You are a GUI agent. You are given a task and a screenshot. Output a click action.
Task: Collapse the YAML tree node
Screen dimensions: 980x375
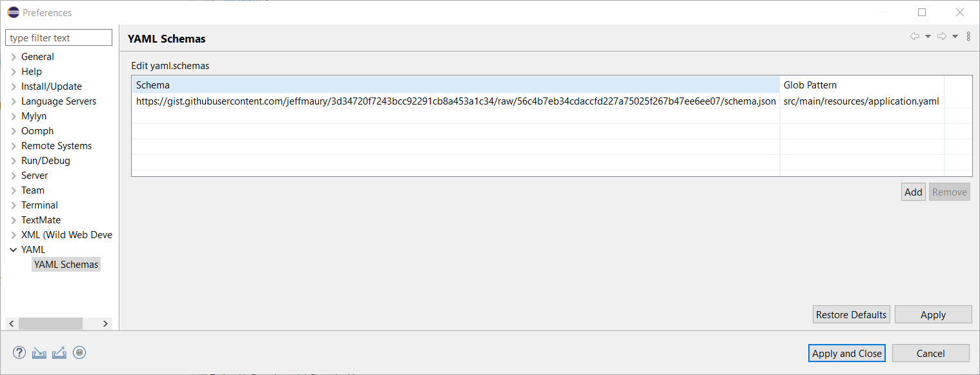coord(14,249)
